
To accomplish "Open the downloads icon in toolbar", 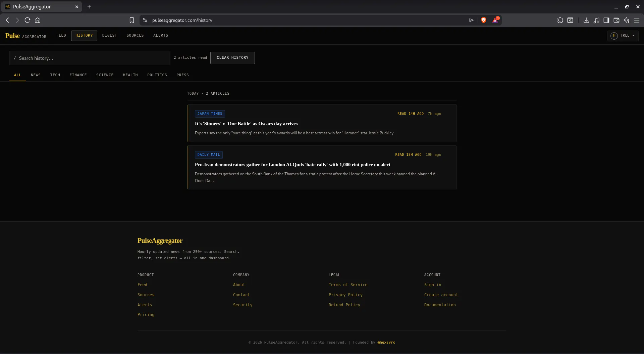I will pos(586,20).
